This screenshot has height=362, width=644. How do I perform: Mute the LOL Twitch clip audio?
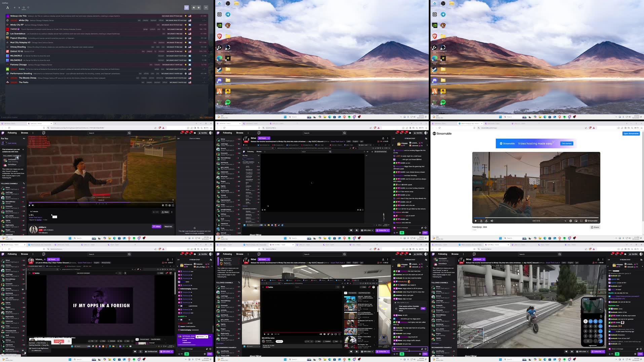(33, 205)
